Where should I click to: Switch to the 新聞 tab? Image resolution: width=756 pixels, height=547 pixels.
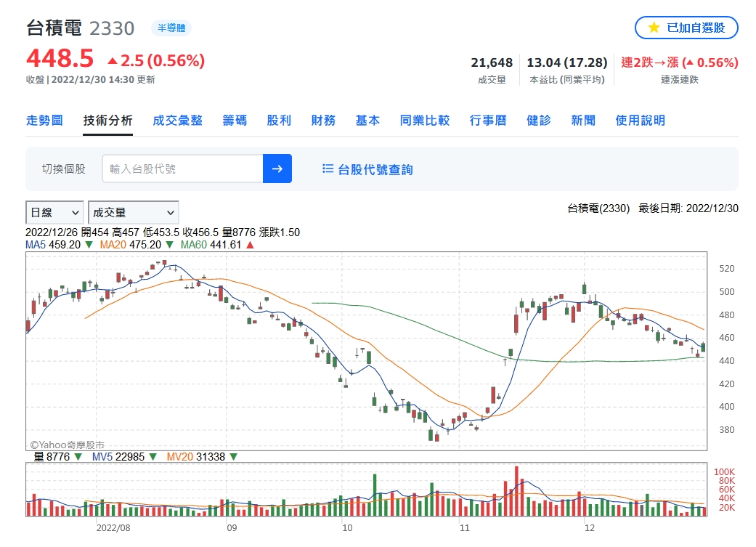(x=583, y=120)
